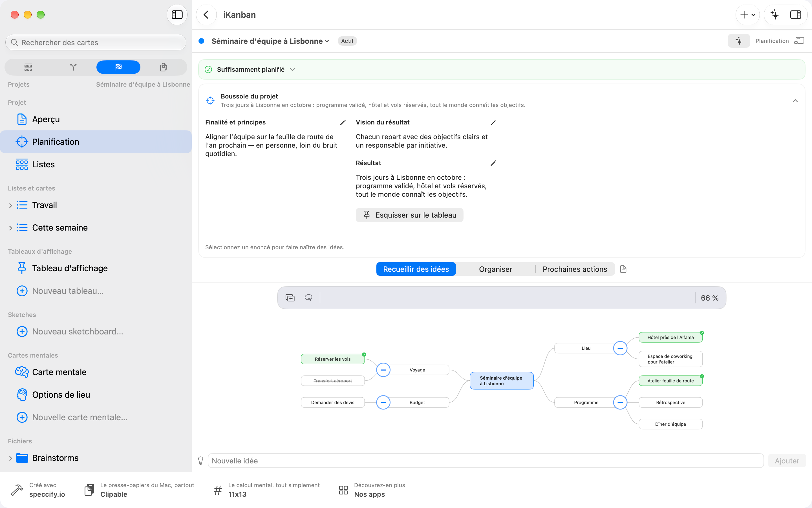Open the Clipable app link
812x508 pixels.
point(139,490)
